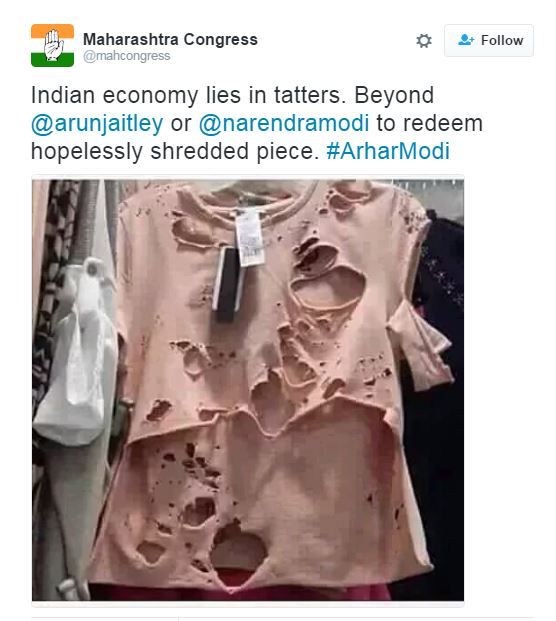556x621 pixels.
Task: Click the word 'Follow' on the button
Action: coord(502,40)
